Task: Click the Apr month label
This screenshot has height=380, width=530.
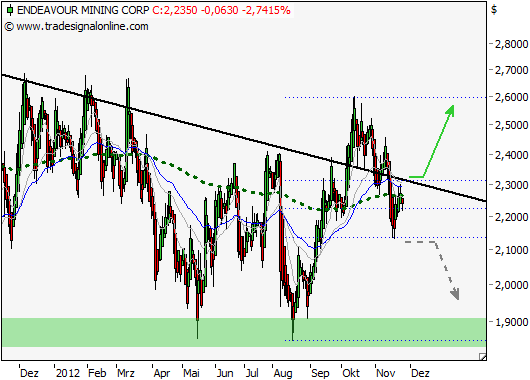Action: tap(162, 373)
